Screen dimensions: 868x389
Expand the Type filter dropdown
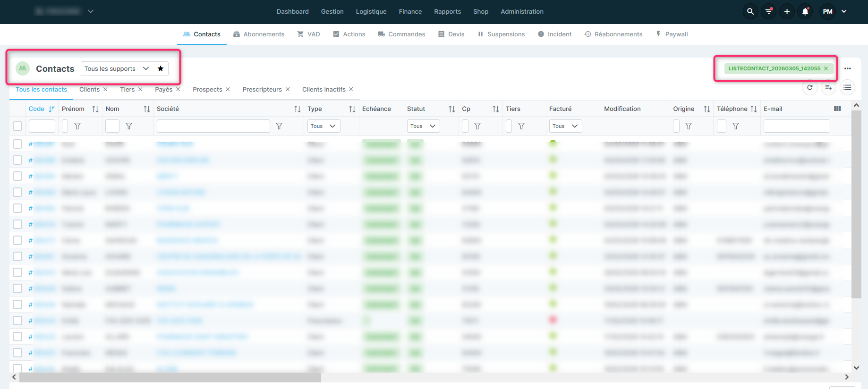pyautogui.click(x=323, y=126)
